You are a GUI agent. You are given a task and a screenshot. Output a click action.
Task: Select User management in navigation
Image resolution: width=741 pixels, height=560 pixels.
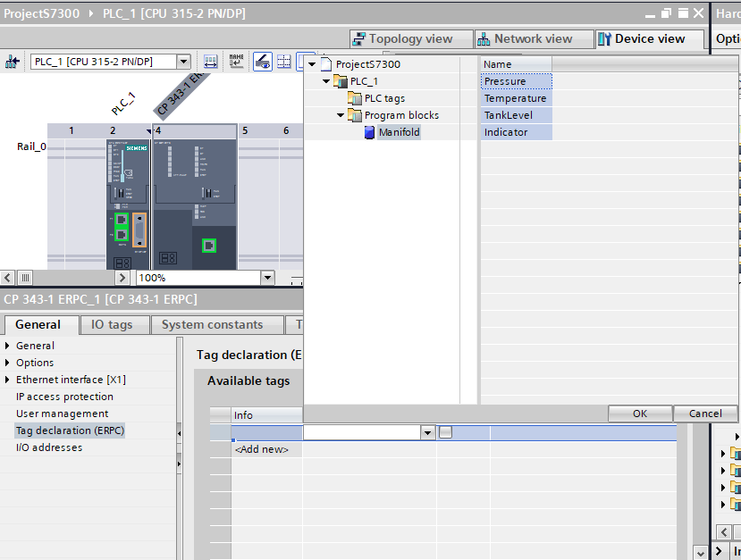coord(63,414)
